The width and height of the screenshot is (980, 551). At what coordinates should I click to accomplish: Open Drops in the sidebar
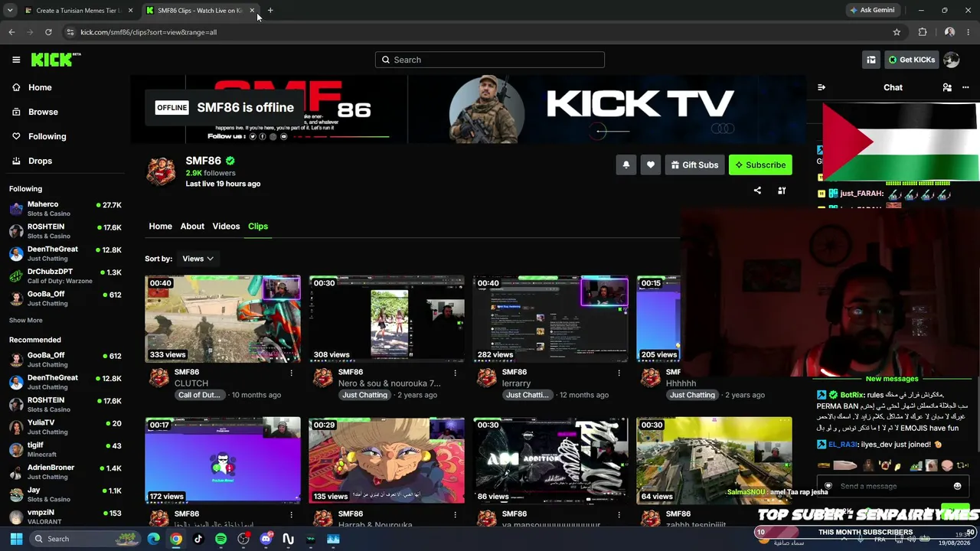point(40,161)
